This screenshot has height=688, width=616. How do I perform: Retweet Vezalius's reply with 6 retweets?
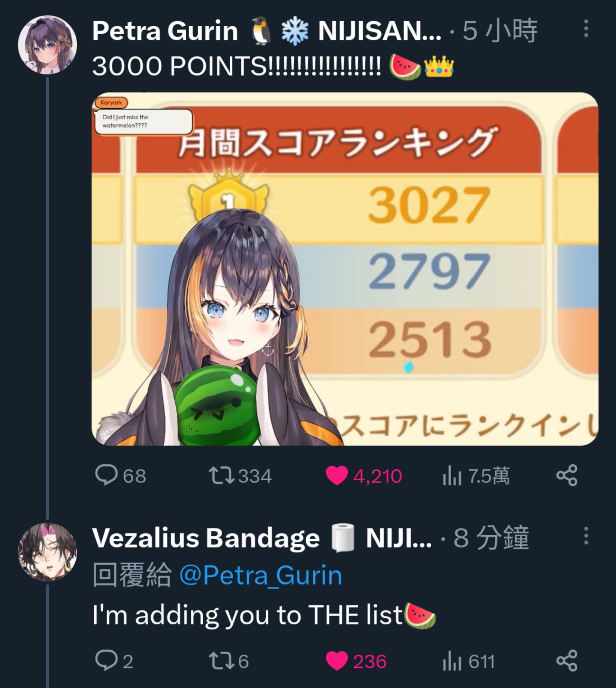click(229, 661)
